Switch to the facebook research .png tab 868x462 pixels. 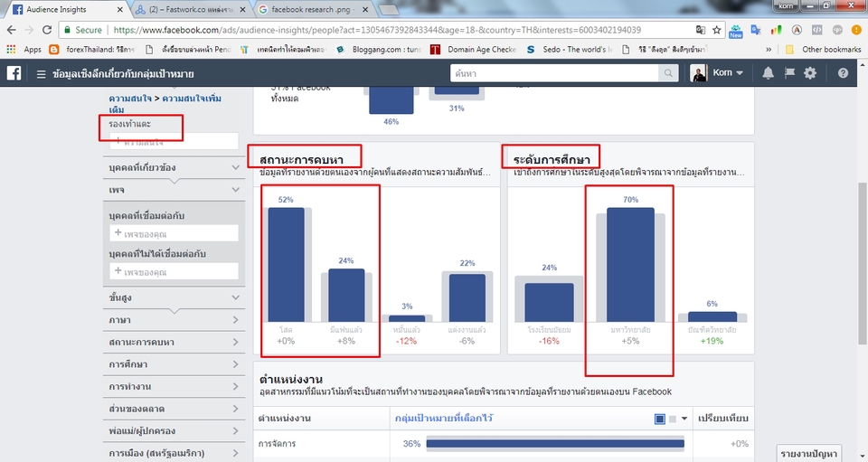[314, 9]
